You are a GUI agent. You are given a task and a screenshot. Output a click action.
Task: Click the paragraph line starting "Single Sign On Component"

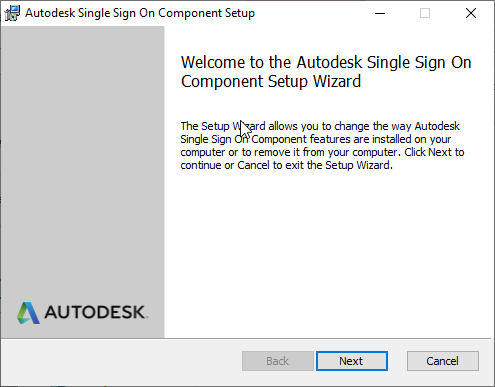316,139
